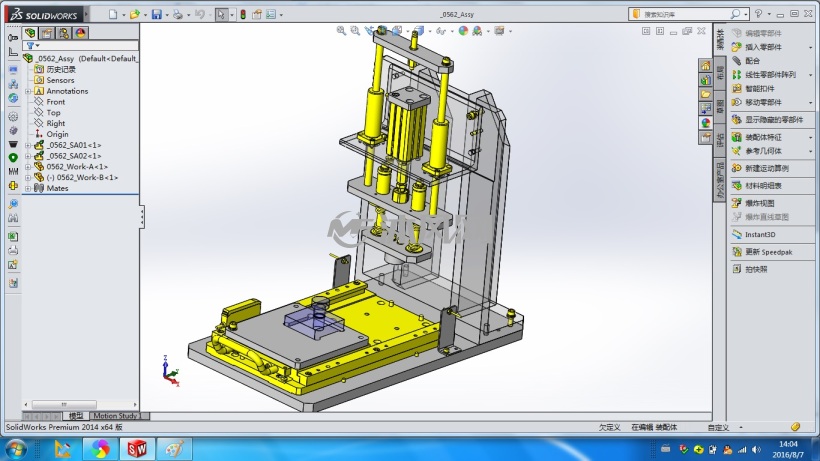The width and height of the screenshot is (820, 461).
Task: Click 爆炸视图 exploded view
Action: pyautogui.click(x=759, y=203)
